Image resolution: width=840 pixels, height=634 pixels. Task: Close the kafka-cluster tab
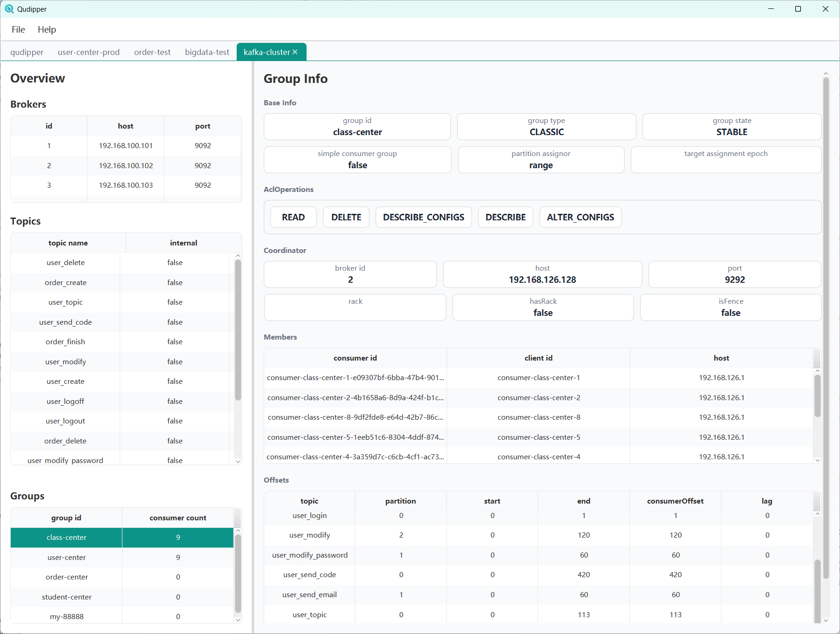295,52
